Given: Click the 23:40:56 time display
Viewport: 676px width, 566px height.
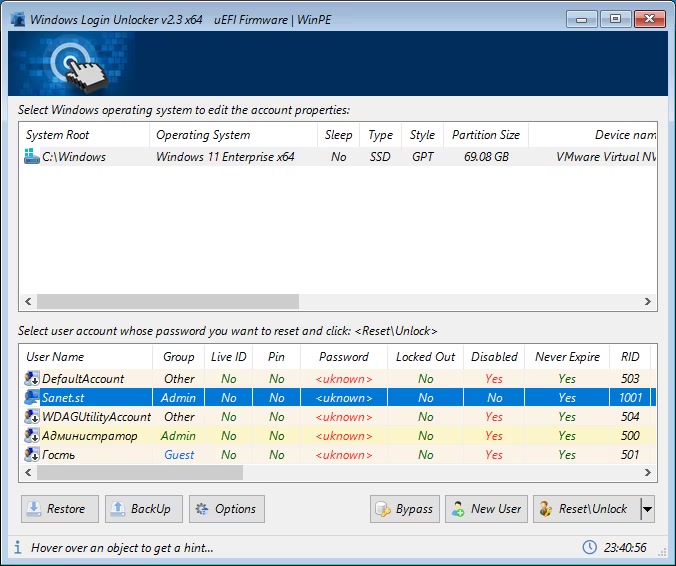Looking at the screenshot, I should (625, 547).
